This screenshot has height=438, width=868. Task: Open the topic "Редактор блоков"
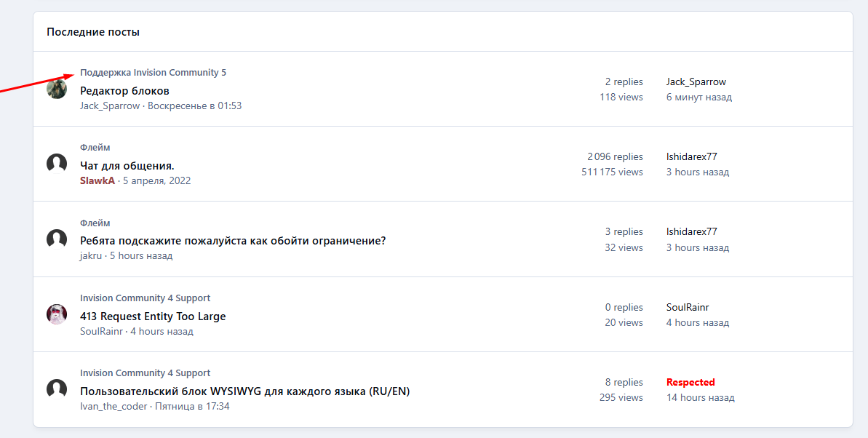(x=124, y=91)
